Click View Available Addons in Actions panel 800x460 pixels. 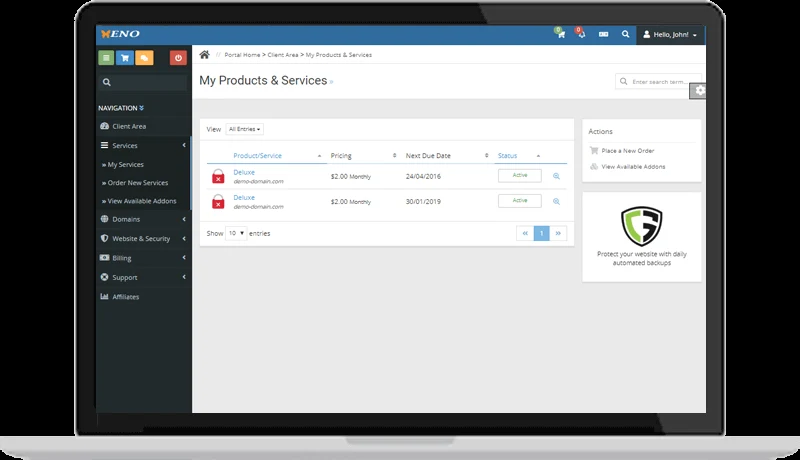coord(633,167)
